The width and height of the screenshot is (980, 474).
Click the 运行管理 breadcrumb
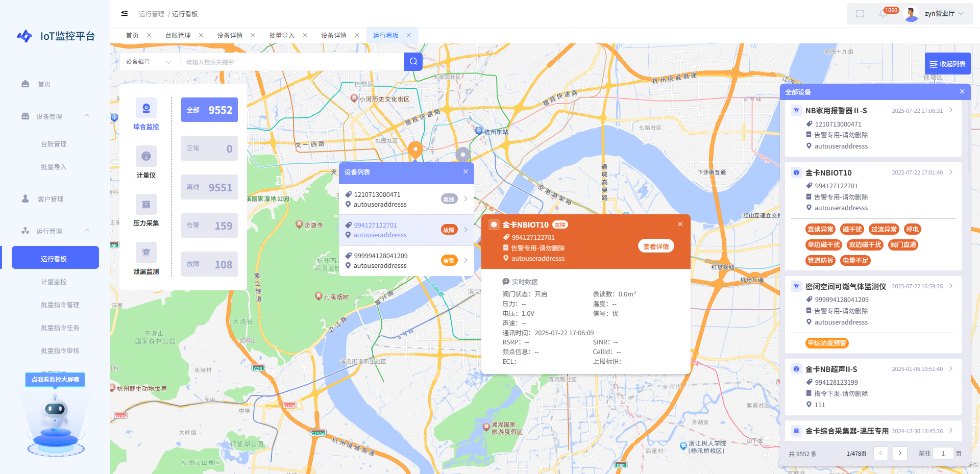coord(152,14)
